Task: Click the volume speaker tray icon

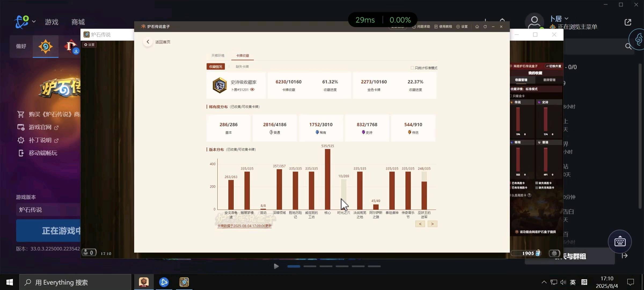Action: click(x=563, y=282)
